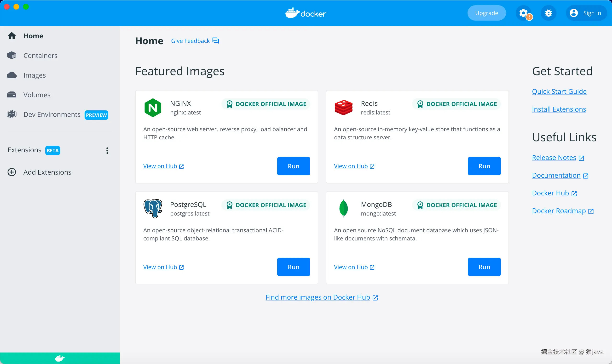
Task: Click Add Extensions menu item
Action: pyautogui.click(x=47, y=172)
